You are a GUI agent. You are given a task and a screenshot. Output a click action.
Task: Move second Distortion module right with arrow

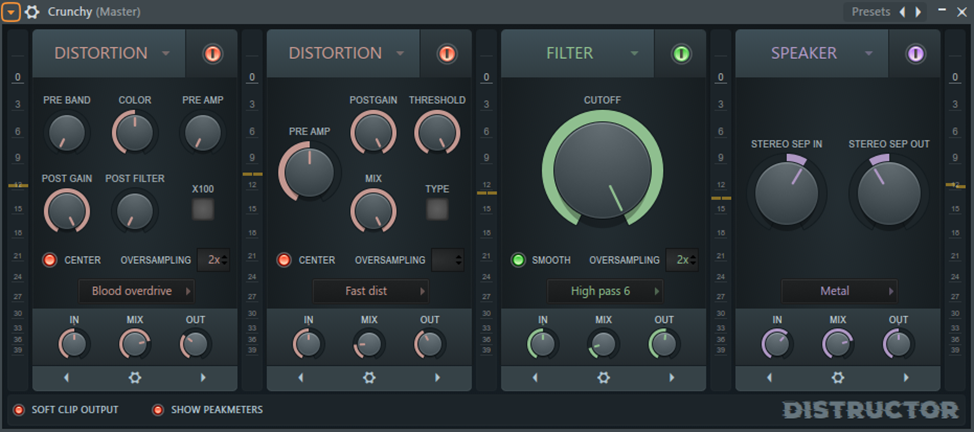point(437,377)
